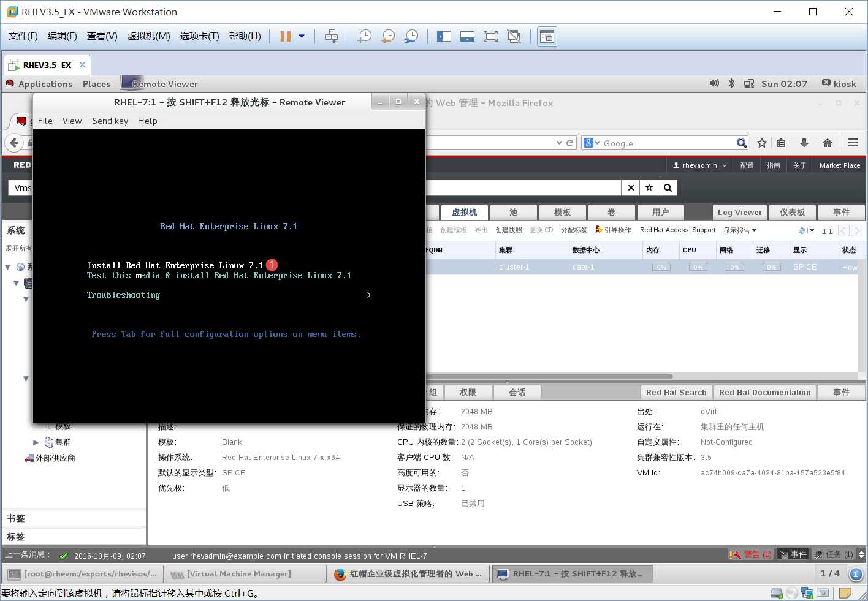Open the Log Viewer tab

tap(740, 212)
